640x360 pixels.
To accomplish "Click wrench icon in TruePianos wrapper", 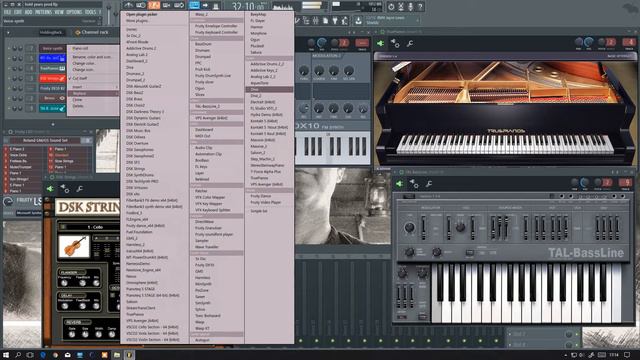I will 410,43.
